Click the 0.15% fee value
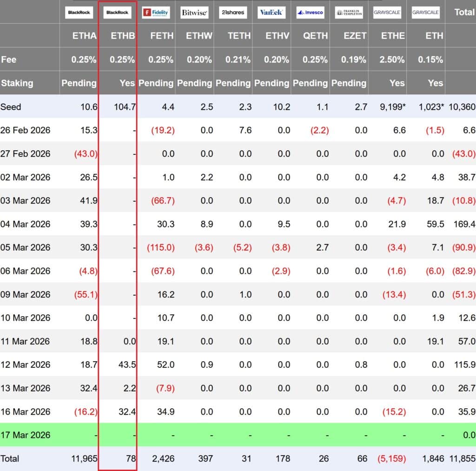The height and width of the screenshot is (471, 476). pyautogui.click(x=430, y=60)
